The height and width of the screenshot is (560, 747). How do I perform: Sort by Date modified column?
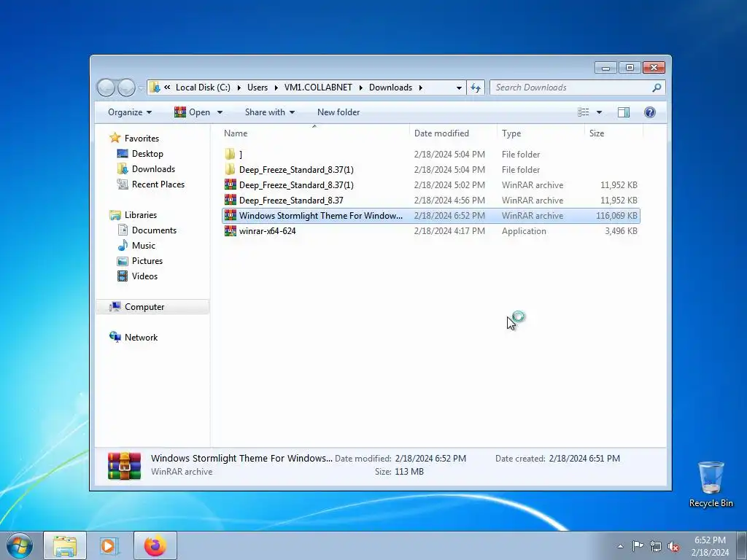[452, 133]
